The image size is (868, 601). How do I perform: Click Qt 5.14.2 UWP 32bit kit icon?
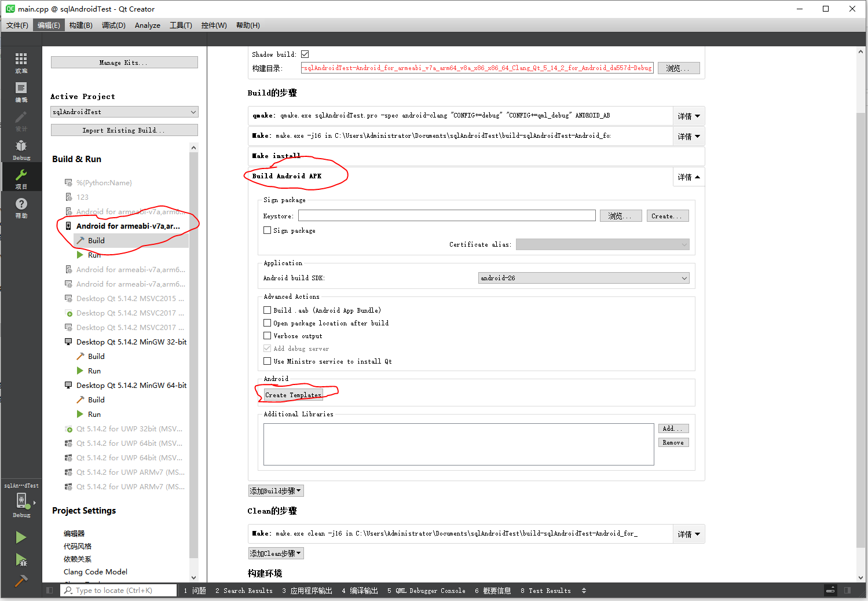[68, 428]
